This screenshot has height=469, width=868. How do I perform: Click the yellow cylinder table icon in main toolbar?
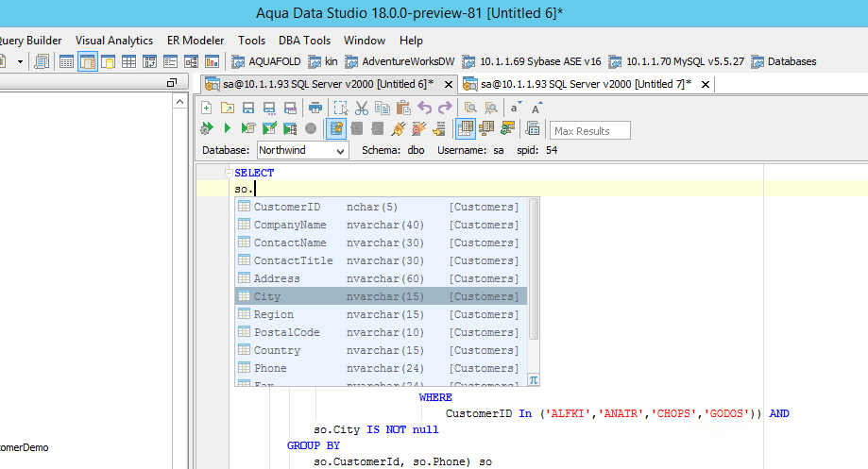point(108,61)
